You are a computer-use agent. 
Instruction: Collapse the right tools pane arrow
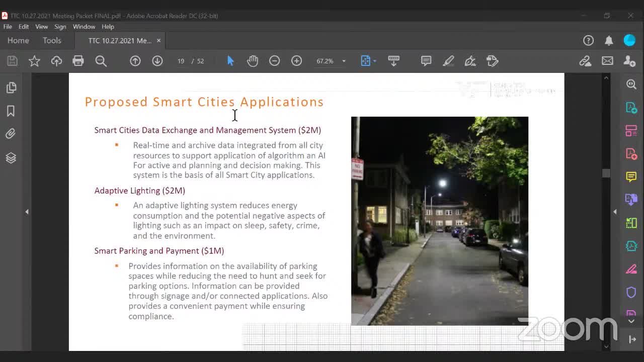615,212
